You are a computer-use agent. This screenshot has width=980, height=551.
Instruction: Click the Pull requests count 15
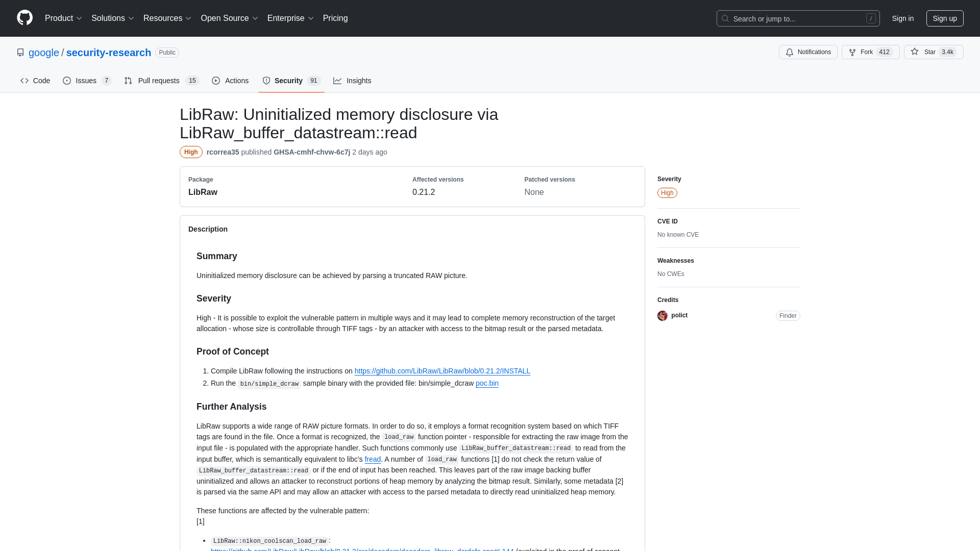click(192, 81)
